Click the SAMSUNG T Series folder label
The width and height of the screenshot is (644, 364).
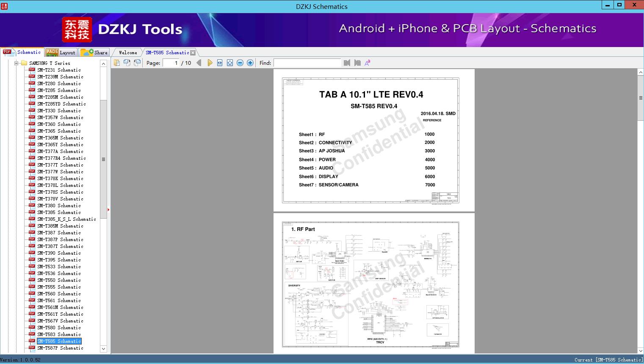pos(50,63)
